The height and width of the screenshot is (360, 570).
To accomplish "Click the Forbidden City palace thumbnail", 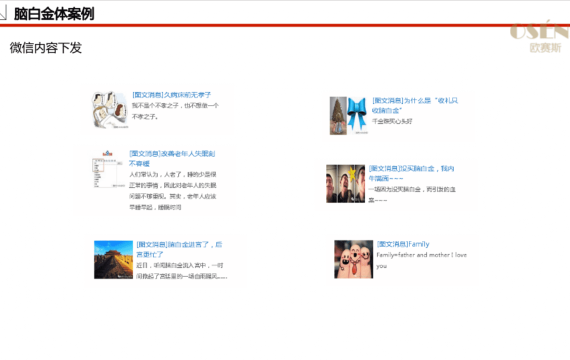I will (x=113, y=260).
